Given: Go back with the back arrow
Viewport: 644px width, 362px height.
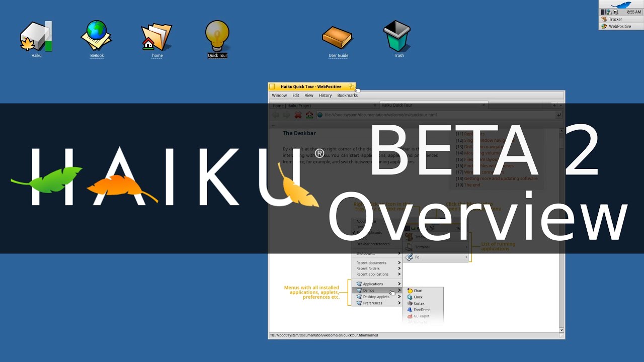Looking at the screenshot, I should tap(276, 115).
